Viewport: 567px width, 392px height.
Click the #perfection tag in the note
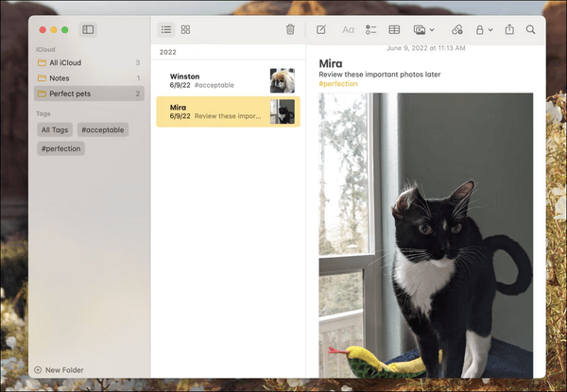tap(338, 84)
